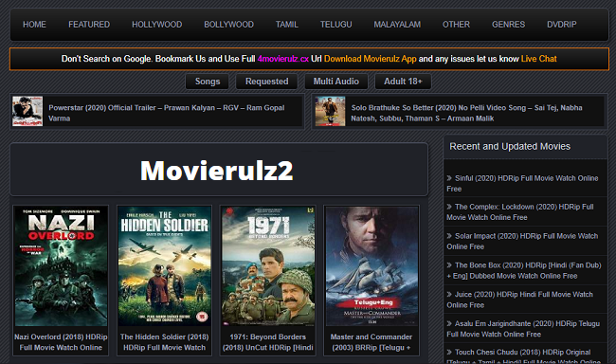Open the 1971 Beyond Borders poster

(x=268, y=266)
